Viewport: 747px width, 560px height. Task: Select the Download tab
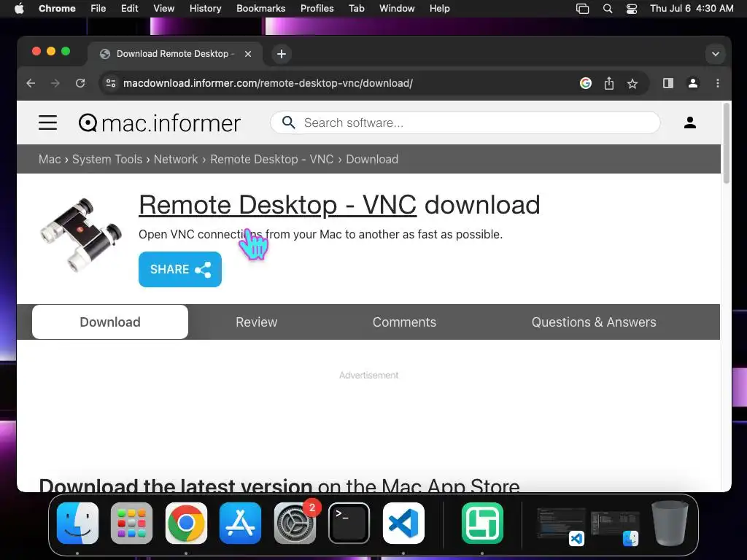click(110, 322)
